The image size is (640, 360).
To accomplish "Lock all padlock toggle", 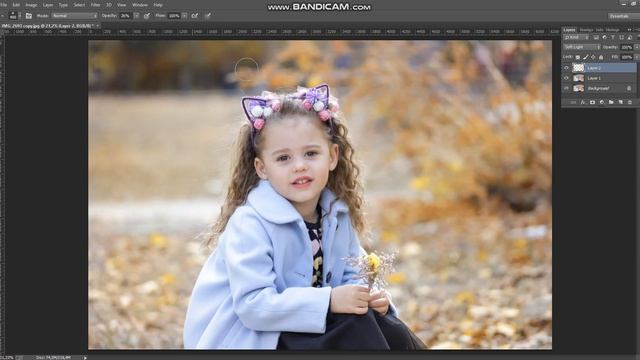I will pos(601,57).
